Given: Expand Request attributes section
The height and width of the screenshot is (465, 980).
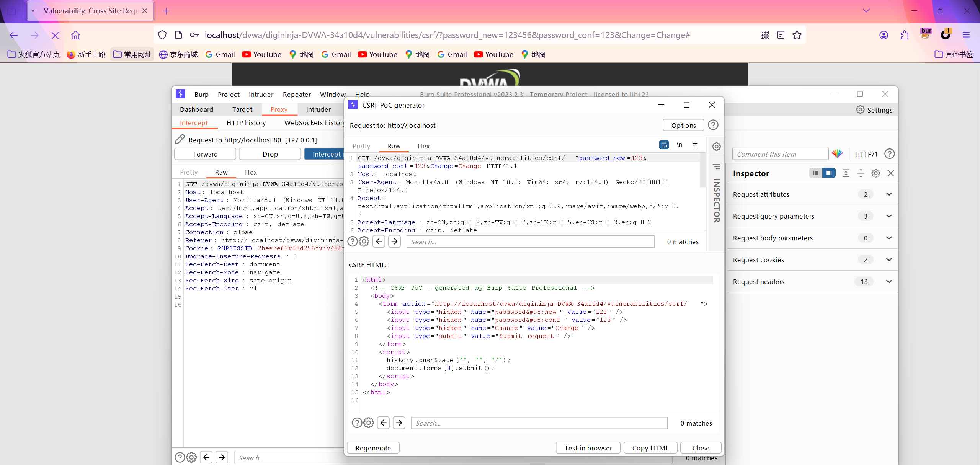Looking at the screenshot, I should coord(889,194).
